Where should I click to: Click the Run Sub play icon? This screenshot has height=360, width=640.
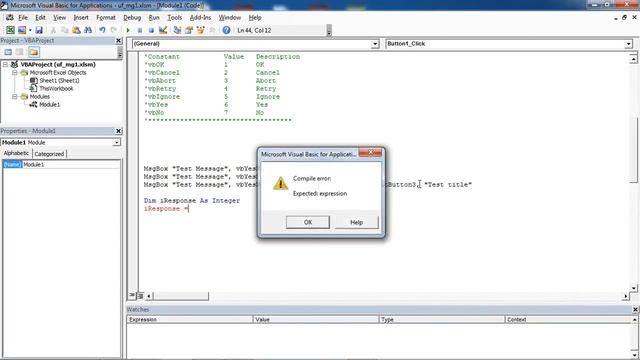coord(128,30)
